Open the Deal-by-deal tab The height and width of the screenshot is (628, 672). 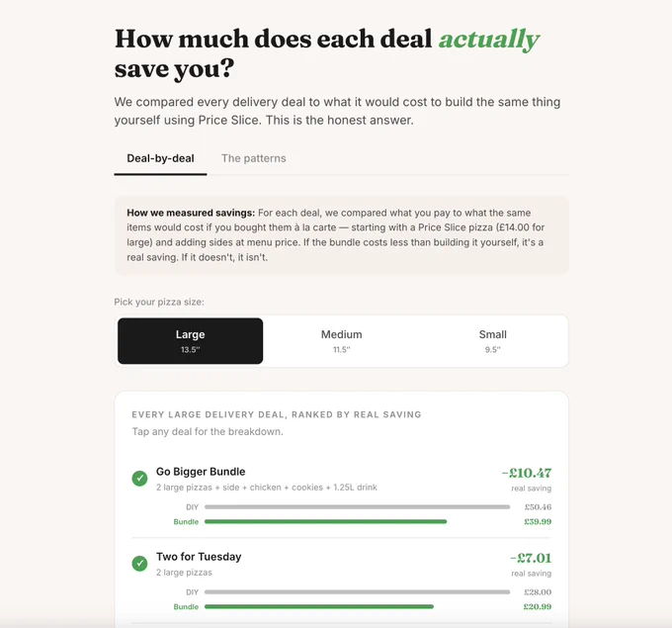[x=160, y=158]
